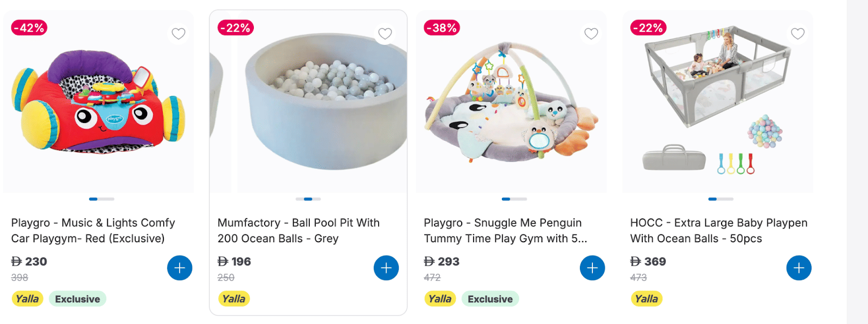
Task: Click image carousel indicator under Comfy Car photo
Action: [x=101, y=199]
